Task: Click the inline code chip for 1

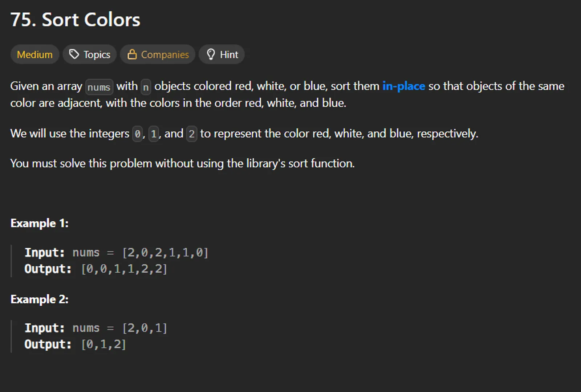Action: (x=154, y=134)
